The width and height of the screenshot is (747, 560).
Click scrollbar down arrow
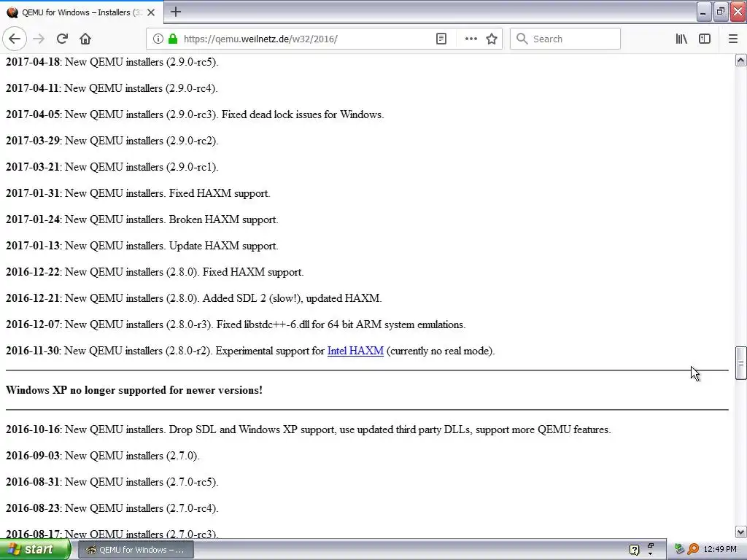[740, 532]
